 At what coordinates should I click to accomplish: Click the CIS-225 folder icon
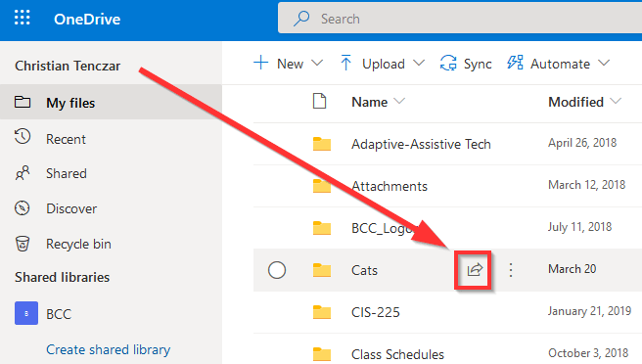(322, 312)
